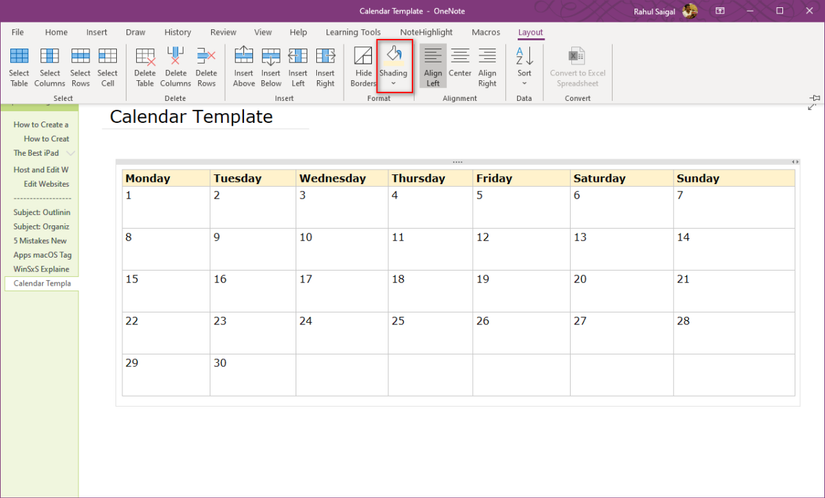Apply Align Right alignment
825x498 pixels.
point(487,67)
